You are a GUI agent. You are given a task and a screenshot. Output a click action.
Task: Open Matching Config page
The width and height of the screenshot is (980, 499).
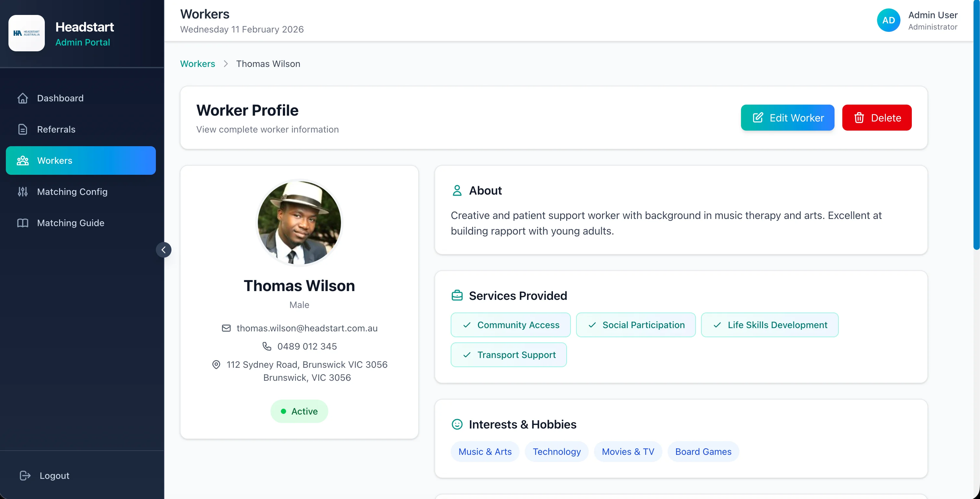tap(81, 192)
